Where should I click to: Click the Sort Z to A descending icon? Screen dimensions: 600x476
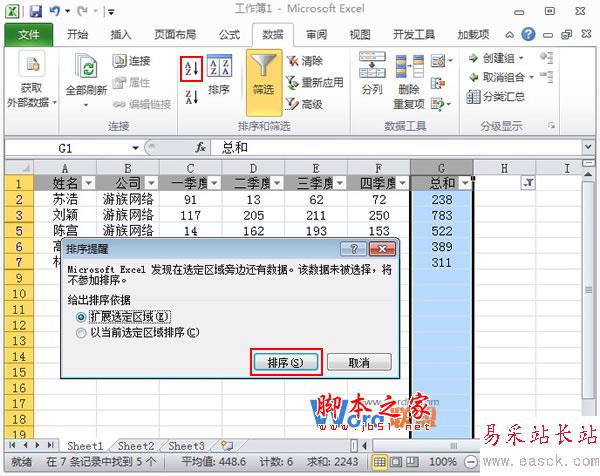191,97
